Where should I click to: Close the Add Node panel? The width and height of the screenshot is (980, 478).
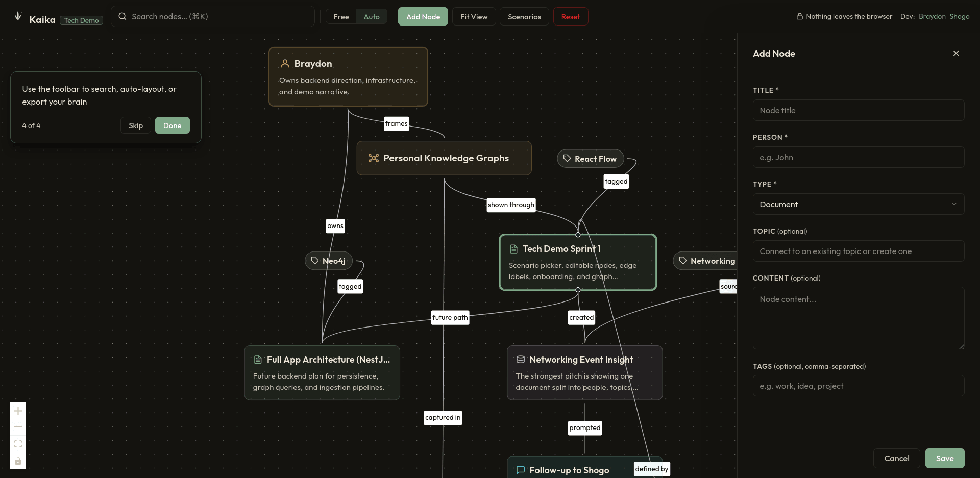[x=956, y=53]
